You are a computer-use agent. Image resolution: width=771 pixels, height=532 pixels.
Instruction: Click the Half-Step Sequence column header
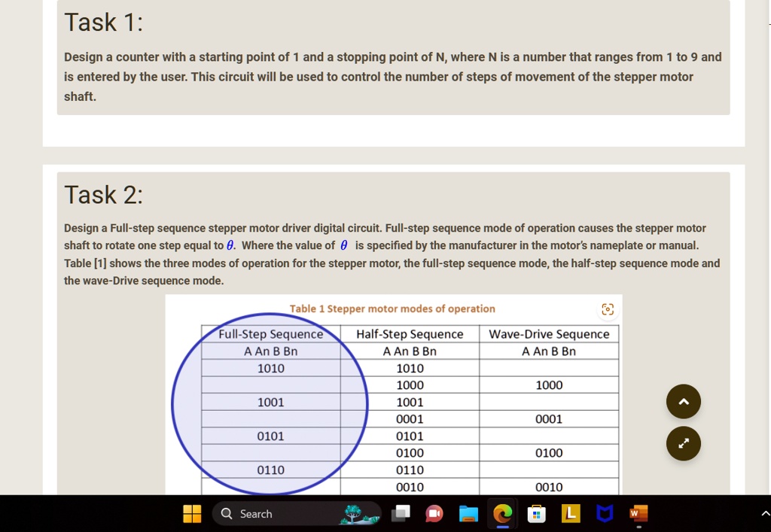click(410, 334)
